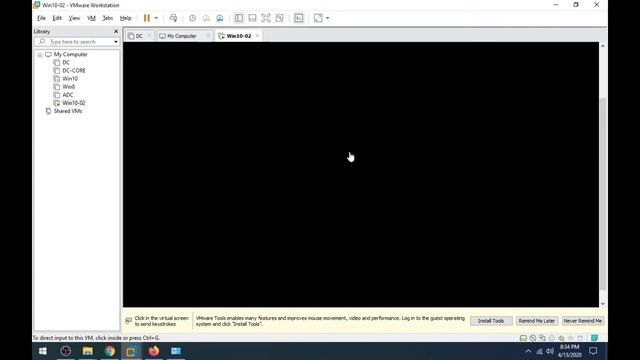Select Win10-02 in the library tree
Viewport: 640px width, 360px height.
point(74,103)
